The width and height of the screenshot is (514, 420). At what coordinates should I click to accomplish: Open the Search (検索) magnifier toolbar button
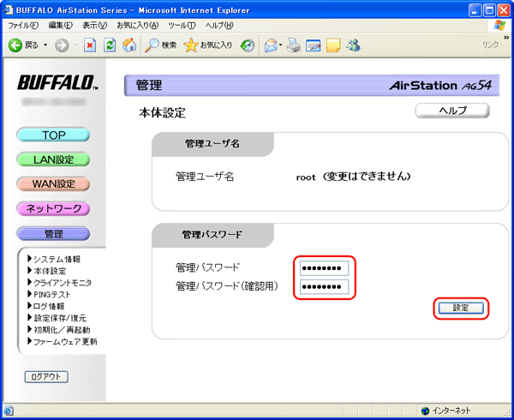pos(160,45)
